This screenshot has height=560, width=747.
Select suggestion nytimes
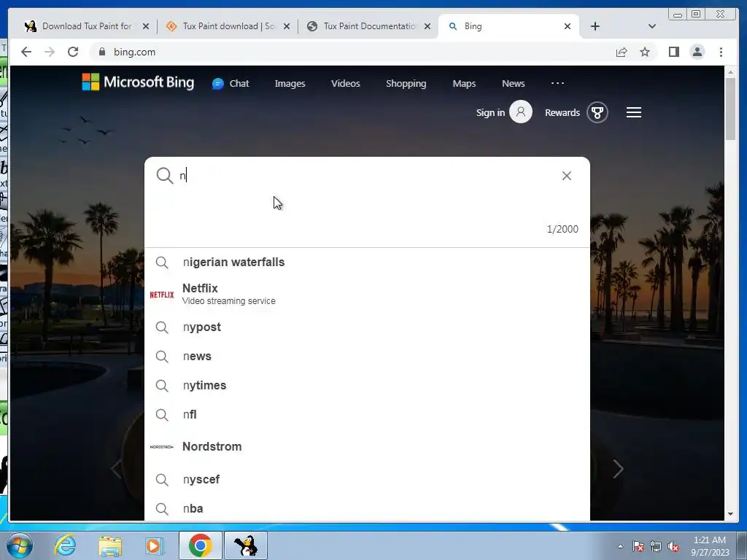coord(367,385)
